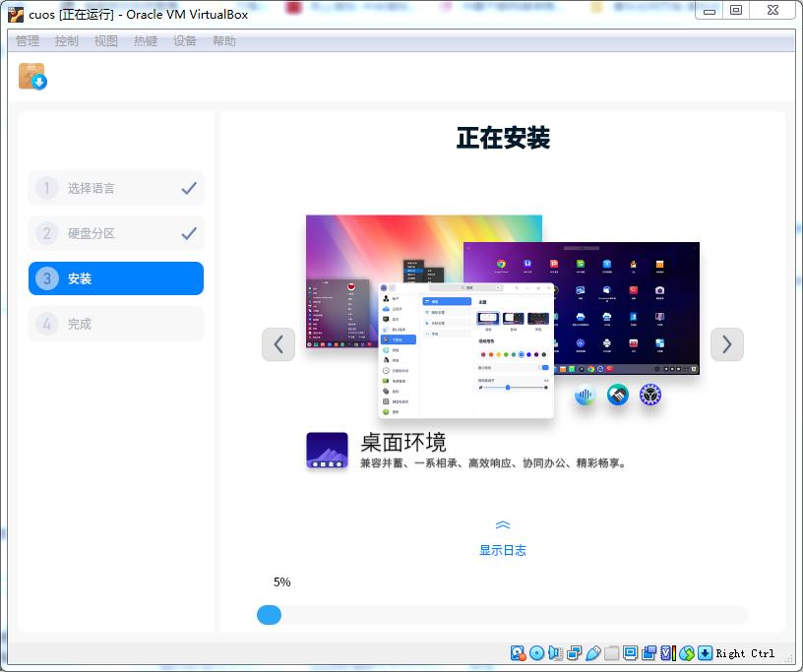Open the 控制 menu
The image size is (803, 672).
click(66, 40)
